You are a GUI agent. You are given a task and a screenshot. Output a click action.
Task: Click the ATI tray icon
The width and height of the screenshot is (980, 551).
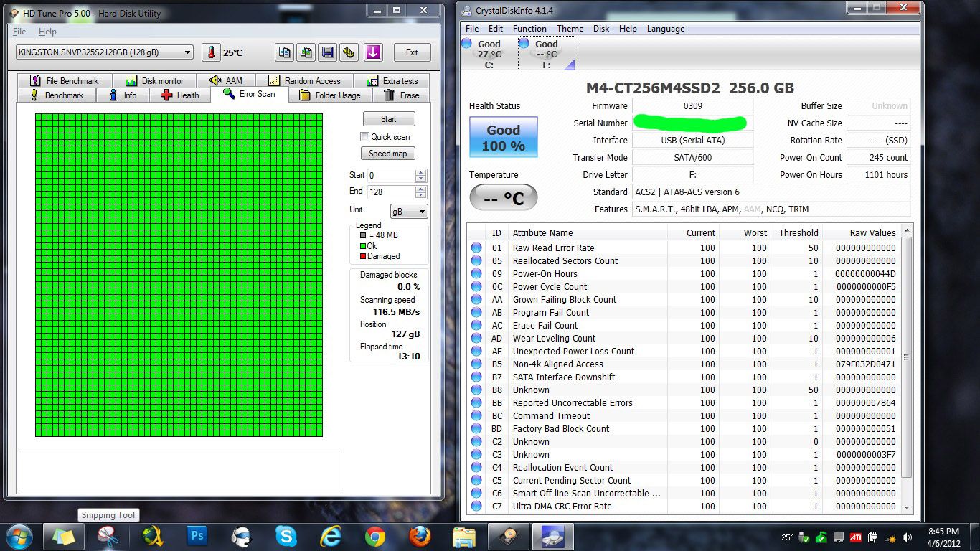point(857,537)
